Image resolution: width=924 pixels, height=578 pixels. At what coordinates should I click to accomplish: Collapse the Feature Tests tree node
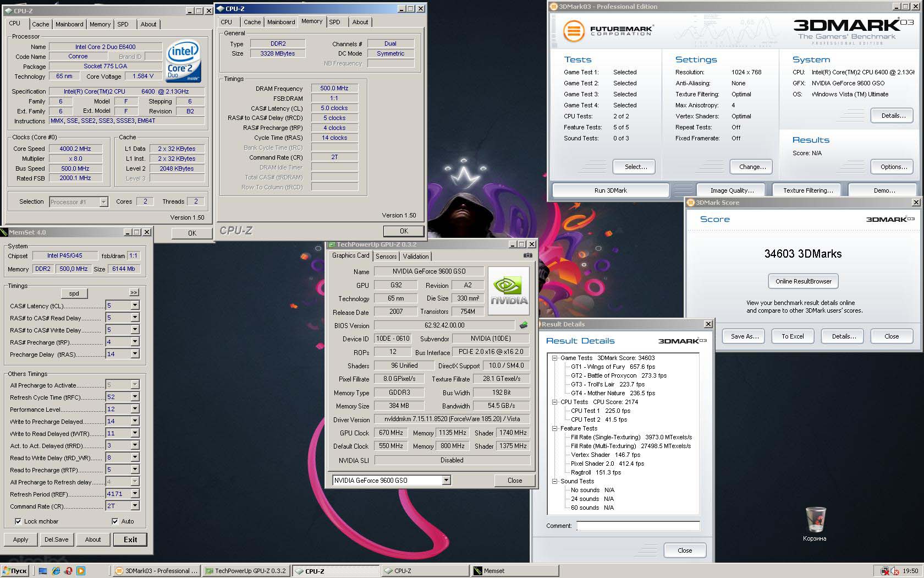(x=555, y=428)
